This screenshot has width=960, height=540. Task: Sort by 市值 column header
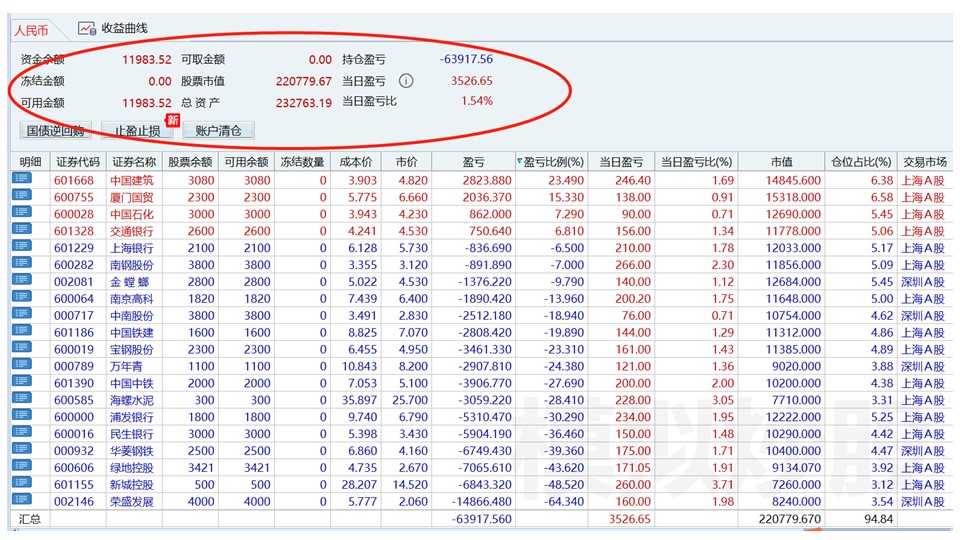pos(781,162)
